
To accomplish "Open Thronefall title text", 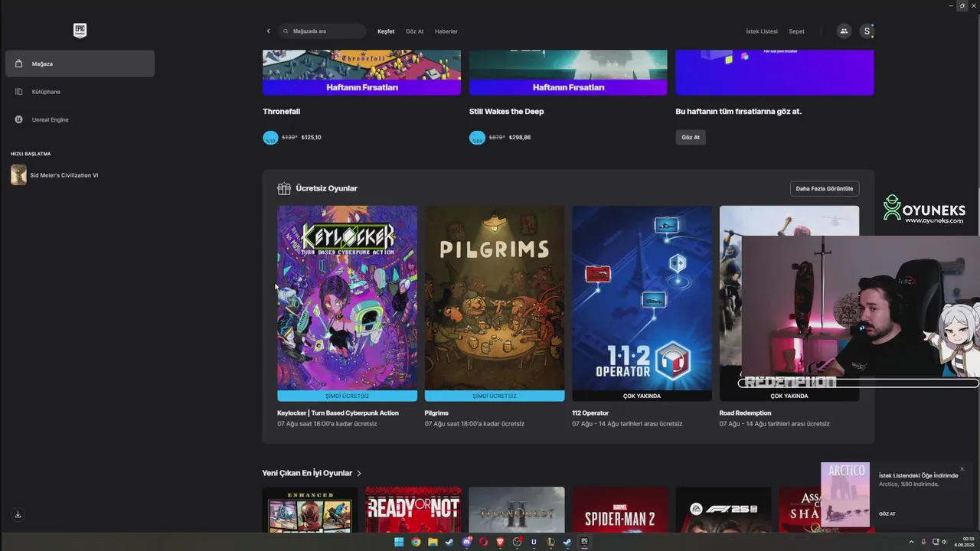I will click(x=281, y=112).
